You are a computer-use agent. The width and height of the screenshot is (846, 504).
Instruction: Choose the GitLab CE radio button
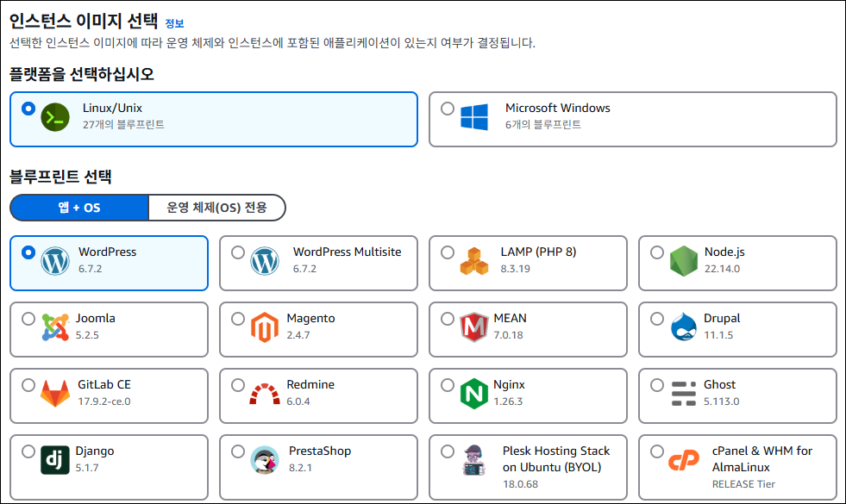point(28,385)
